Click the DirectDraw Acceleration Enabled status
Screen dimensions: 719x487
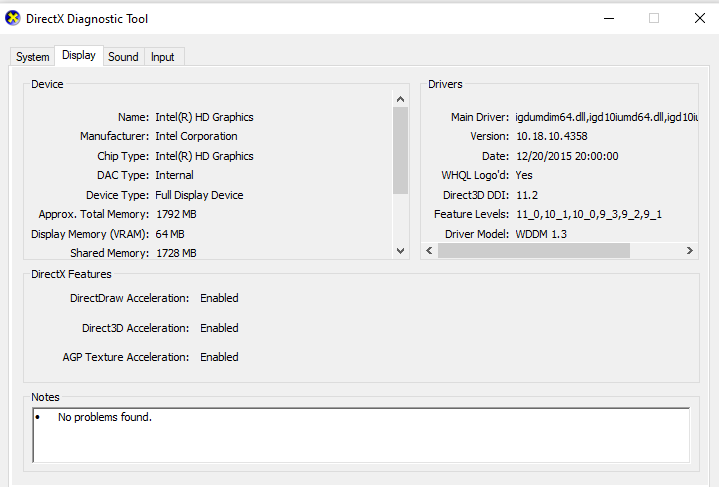tap(219, 298)
